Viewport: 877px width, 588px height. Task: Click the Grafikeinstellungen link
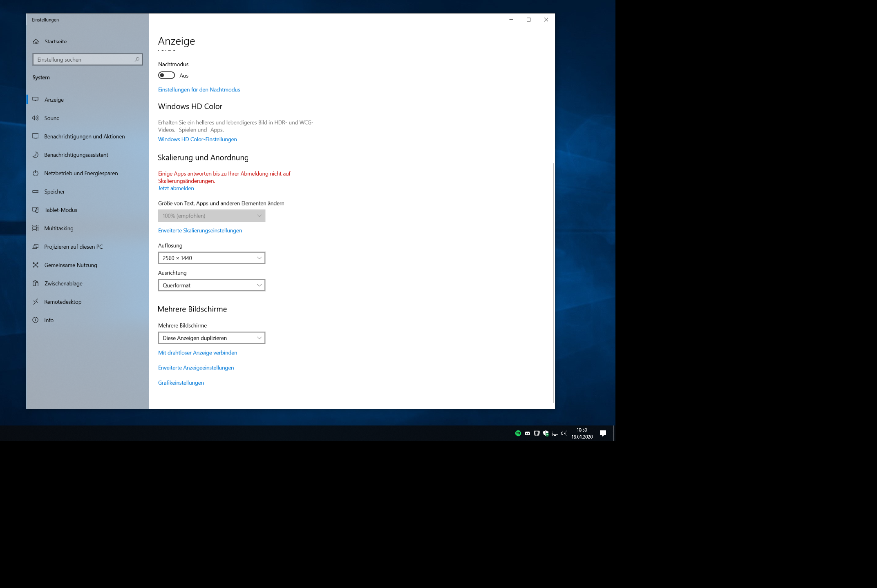(181, 383)
